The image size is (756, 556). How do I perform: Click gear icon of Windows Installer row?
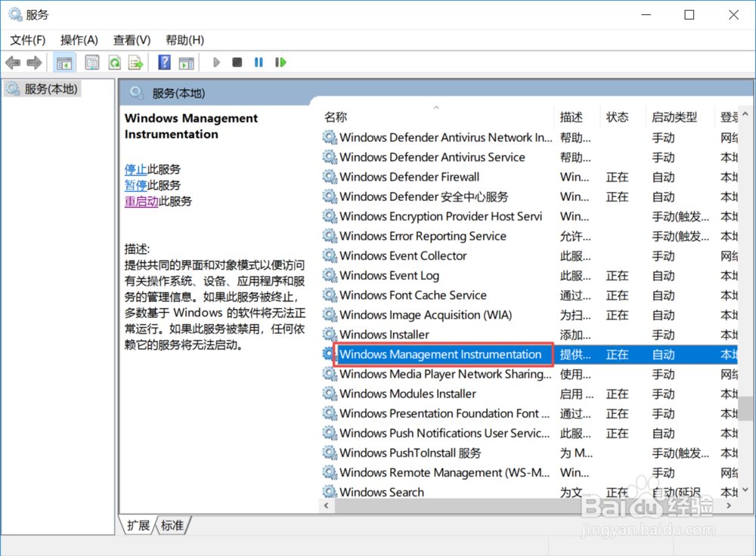tap(330, 335)
